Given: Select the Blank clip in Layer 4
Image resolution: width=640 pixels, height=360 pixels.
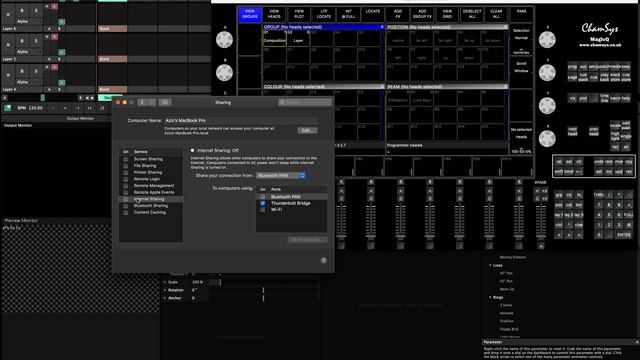Looking at the screenshot, I should click(113, 89).
